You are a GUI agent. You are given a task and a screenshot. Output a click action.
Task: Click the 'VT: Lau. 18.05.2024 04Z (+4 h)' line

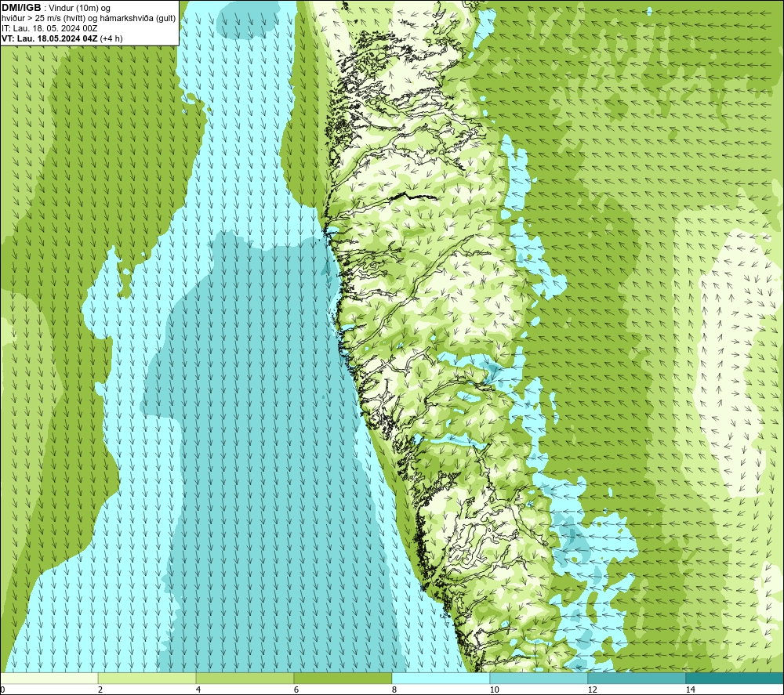click(x=62, y=38)
